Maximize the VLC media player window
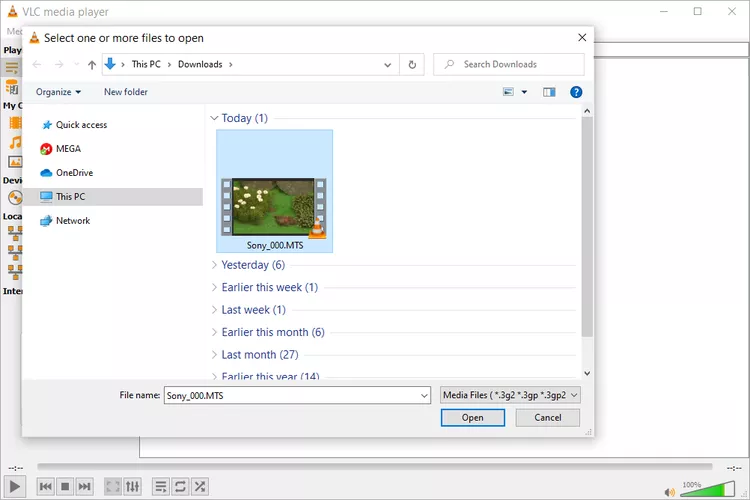Viewport: 750px width, 500px height. tap(698, 11)
